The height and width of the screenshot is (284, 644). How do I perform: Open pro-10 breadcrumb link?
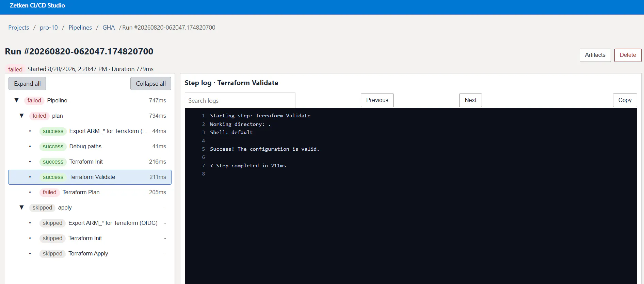[49, 28]
